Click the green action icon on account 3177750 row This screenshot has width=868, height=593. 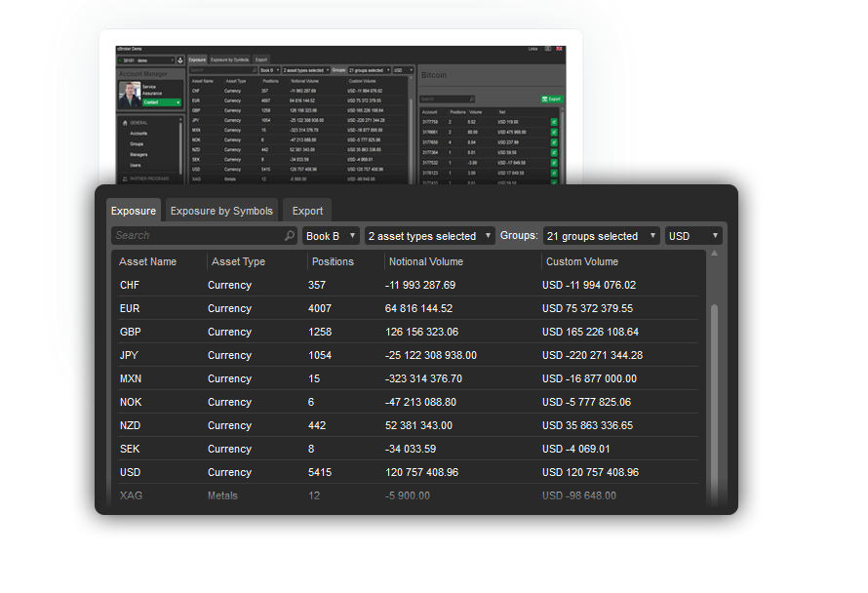point(554,122)
